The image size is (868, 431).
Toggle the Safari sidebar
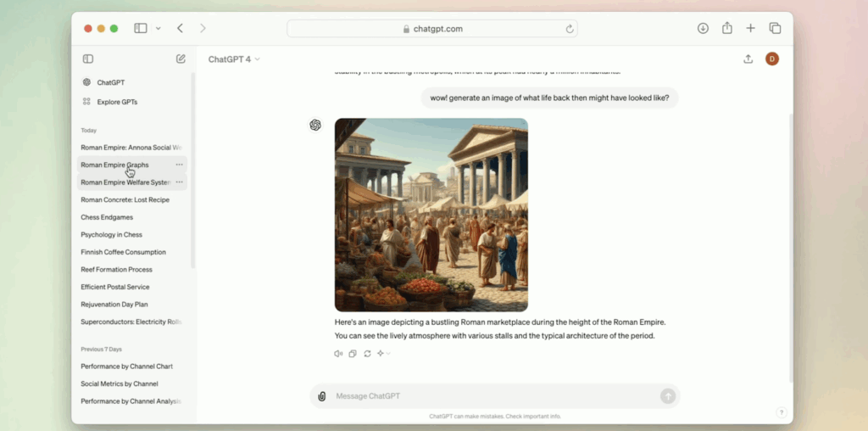[141, 28]
